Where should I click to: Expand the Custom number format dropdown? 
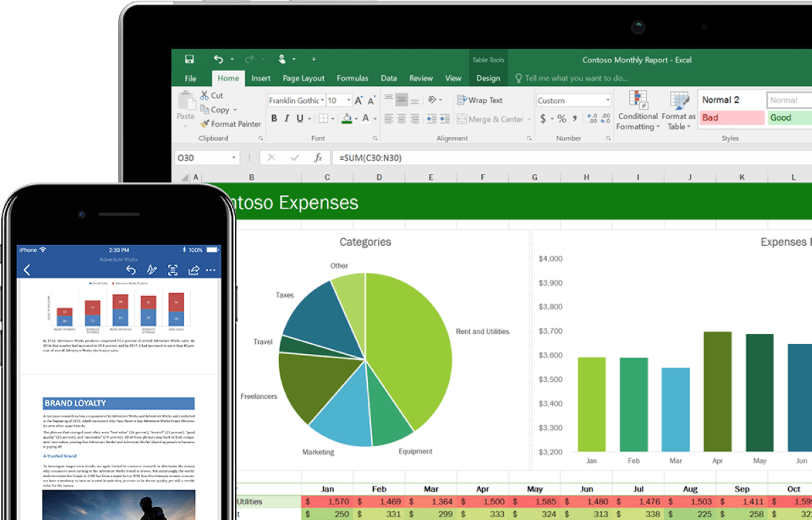click(607, 100)
